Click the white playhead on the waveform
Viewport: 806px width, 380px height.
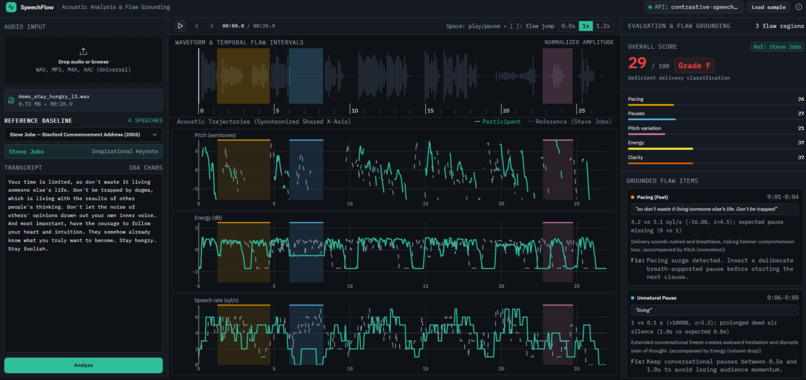(199, 77)
